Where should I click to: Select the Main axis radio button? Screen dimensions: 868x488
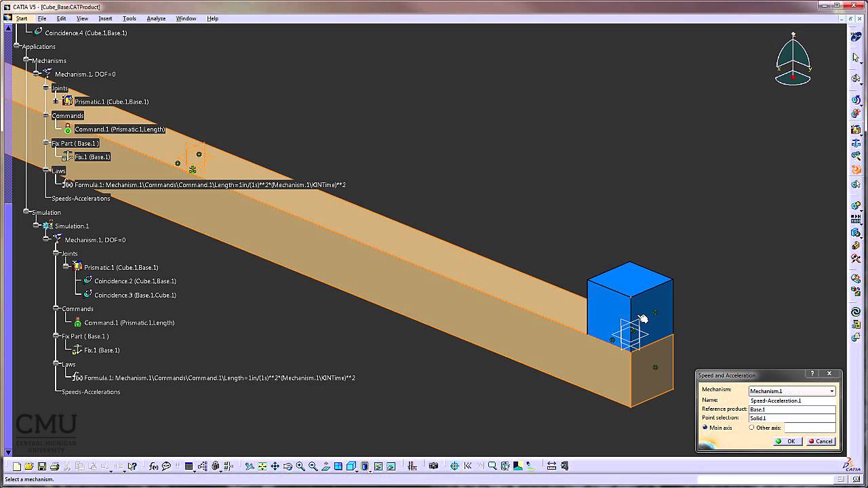pos(705,428)
